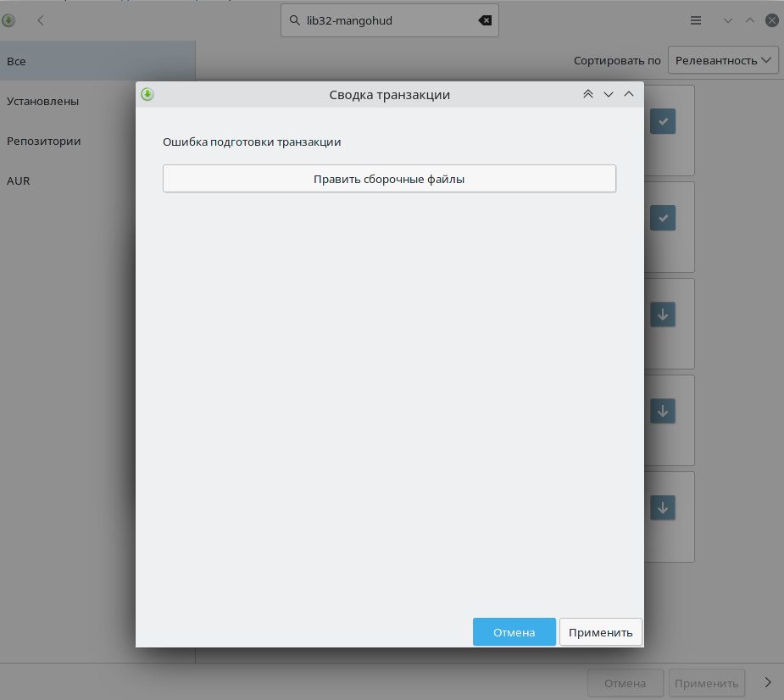Click Применить in the dialog
This screenshot has width=784, height=700.
point(600,632)
